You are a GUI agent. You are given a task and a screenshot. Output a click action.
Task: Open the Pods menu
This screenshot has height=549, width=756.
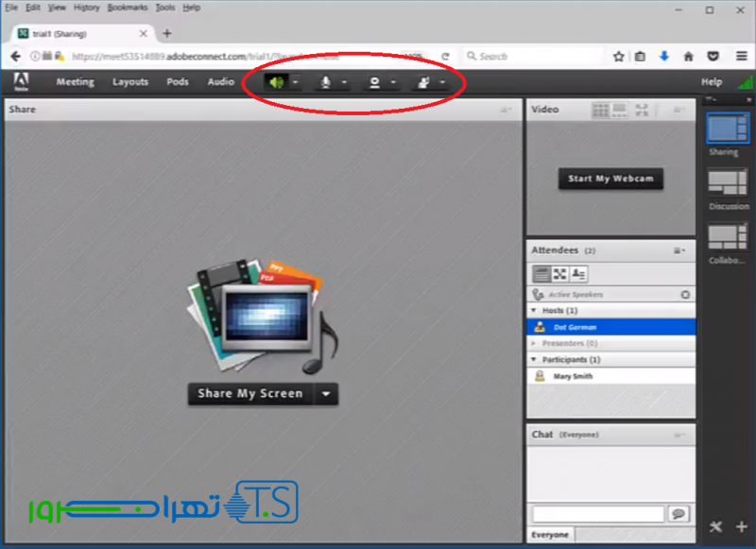[178, 82]
